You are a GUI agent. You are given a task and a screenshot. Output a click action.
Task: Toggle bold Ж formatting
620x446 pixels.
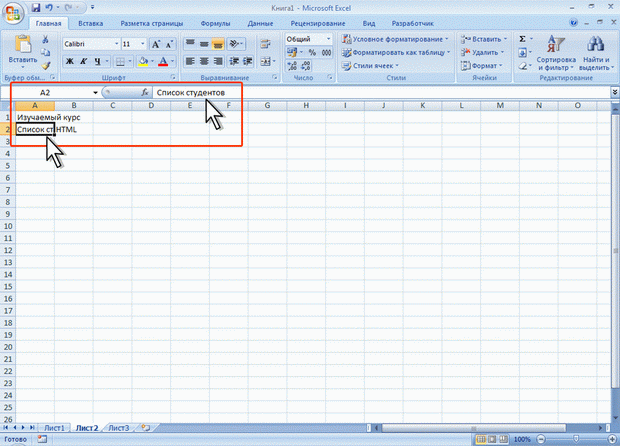coord(70,61)
